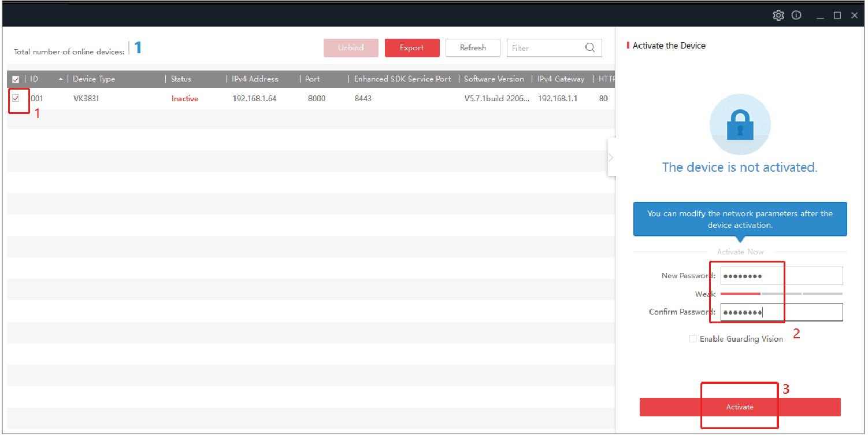The width and height of the screenshot is (868, 436).
Task: Click the password strength bar
Action: pyautogui.click(x=781, y=294)
